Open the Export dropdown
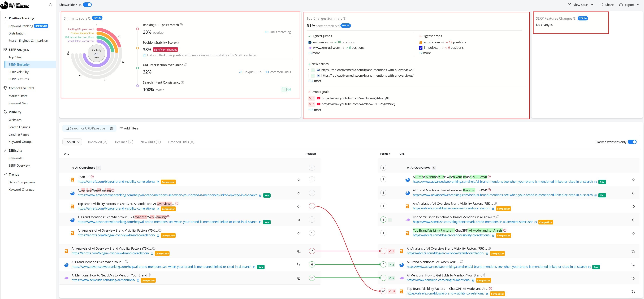 pyautogui.click(x=629, y=5)
